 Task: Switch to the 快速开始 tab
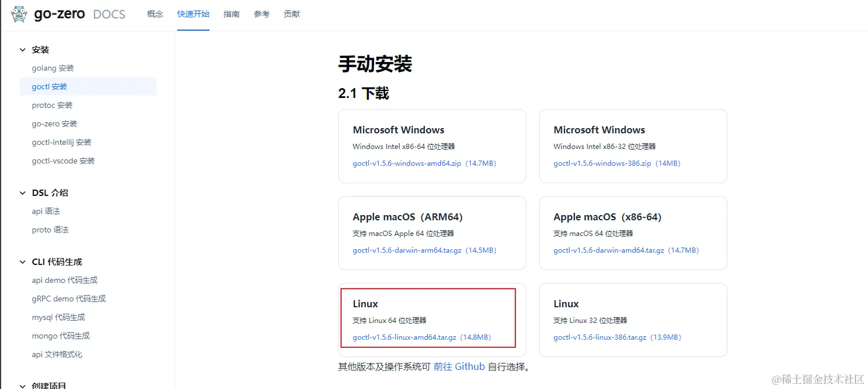coord(193,14)
